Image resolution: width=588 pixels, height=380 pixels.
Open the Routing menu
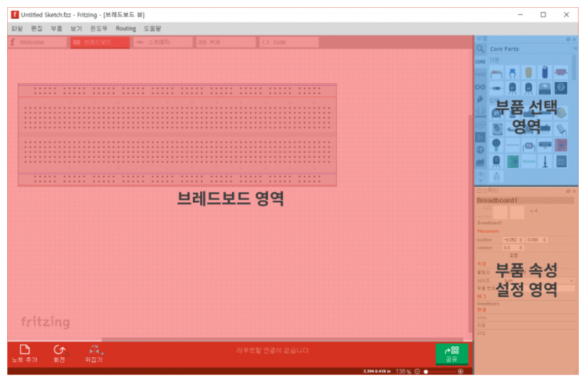[126, 29]
